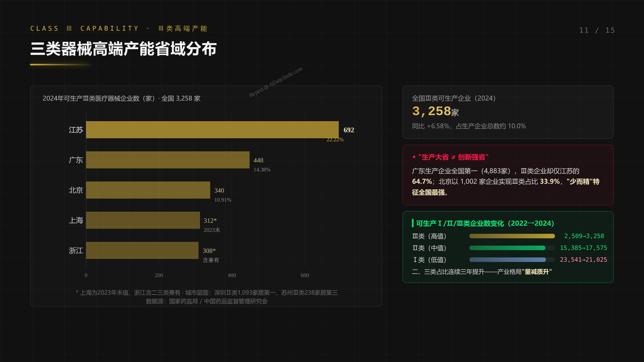The image size is (644, 362).
Task: Click the gold Ⅲ类 progress bar
Action: tap(512, 236)
